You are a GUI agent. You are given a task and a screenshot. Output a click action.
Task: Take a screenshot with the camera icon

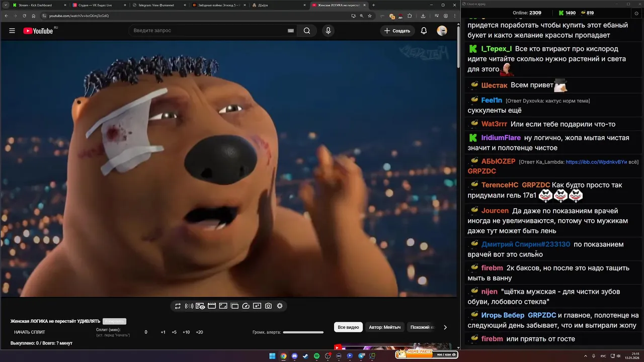(x=269, y=306)
